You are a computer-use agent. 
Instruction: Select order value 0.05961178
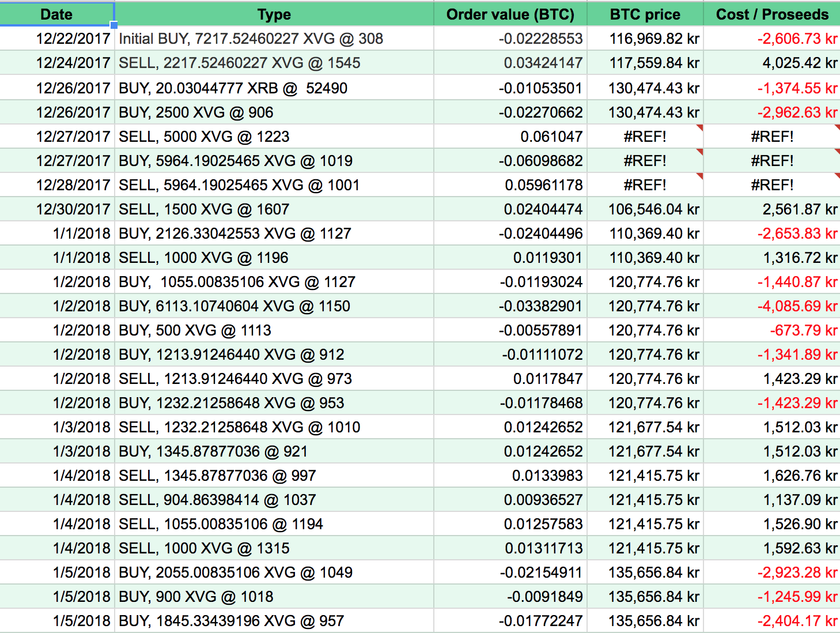pos(510,185)
